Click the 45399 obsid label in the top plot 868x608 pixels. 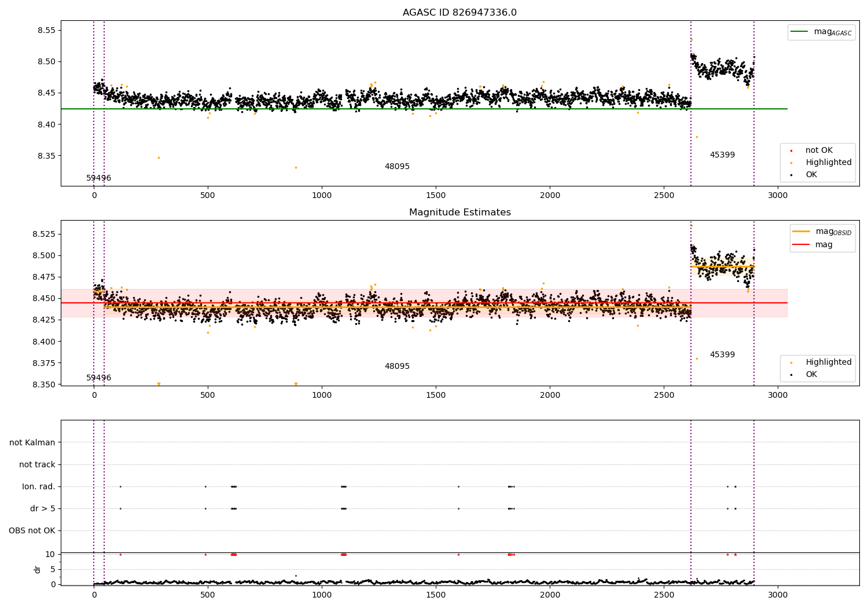tap(722, 155)
